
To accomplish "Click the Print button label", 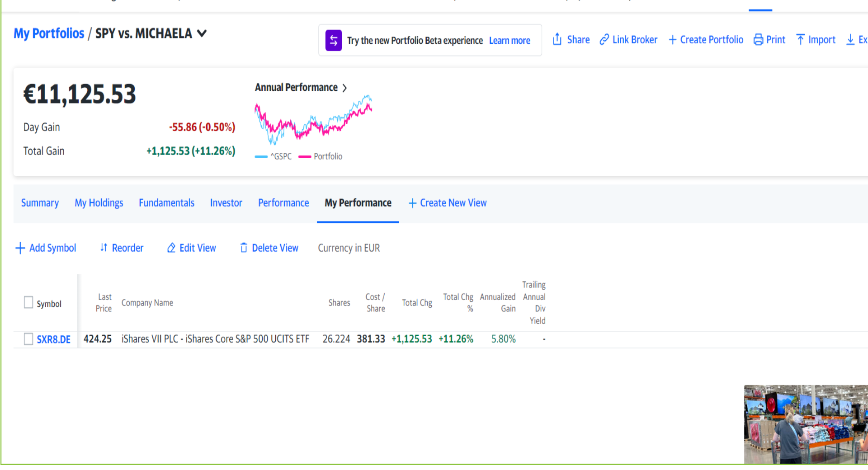I will point(776,40).
